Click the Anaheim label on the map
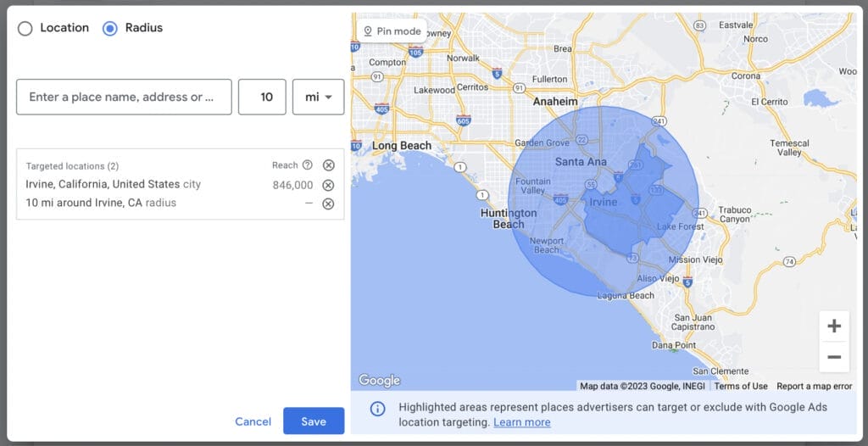 click(554, 102)
